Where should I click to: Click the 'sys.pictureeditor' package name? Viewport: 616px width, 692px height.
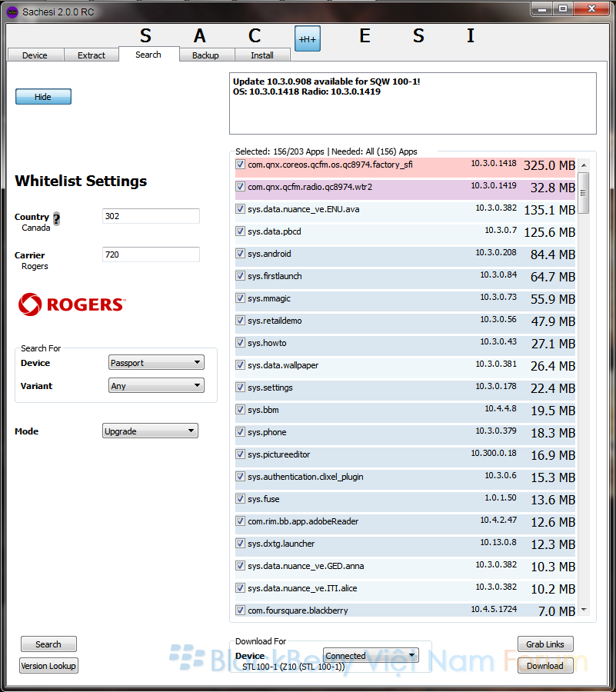pos(279,454)
